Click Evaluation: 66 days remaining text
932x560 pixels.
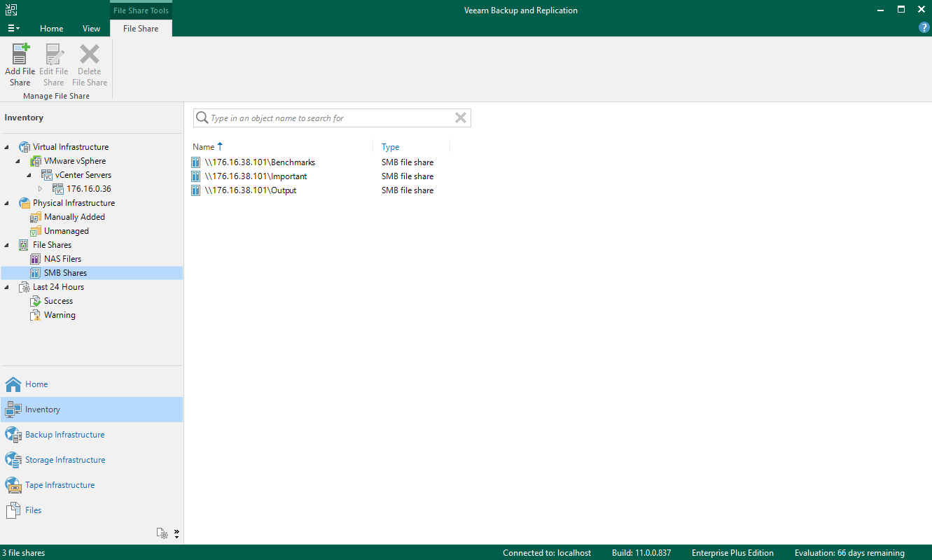(x=849, y=553)
